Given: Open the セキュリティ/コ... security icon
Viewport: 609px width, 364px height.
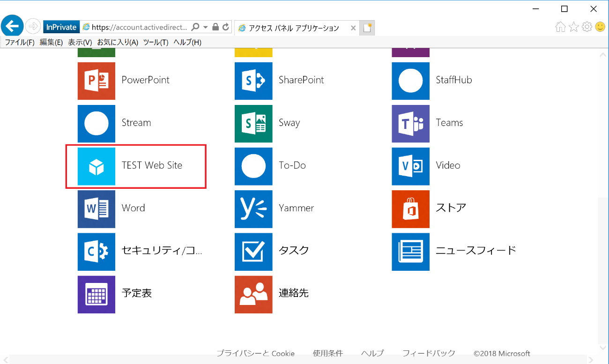Looking at the screenshot, I should (x=97, y=252).
